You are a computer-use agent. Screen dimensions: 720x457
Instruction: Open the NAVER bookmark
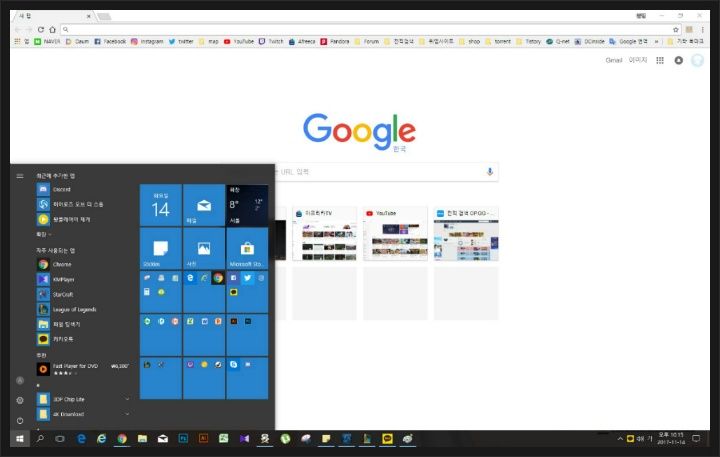click(x=47, y=41)
